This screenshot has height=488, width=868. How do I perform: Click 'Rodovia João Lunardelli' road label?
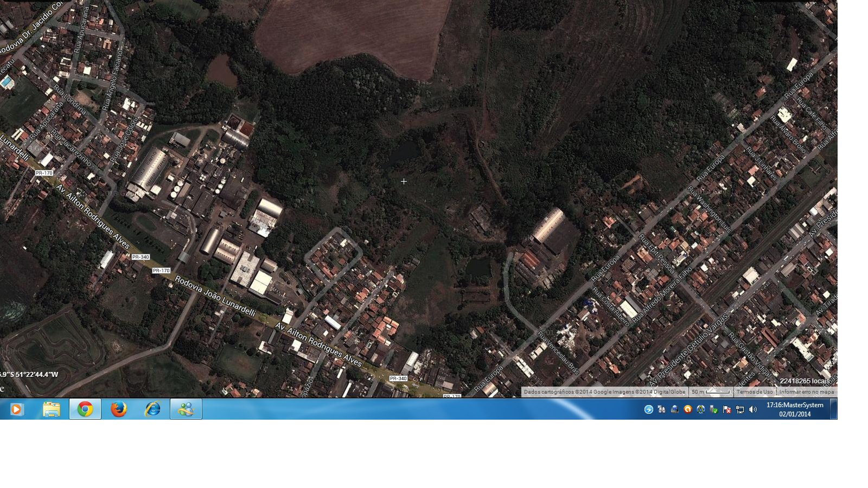tap(215, 296)
